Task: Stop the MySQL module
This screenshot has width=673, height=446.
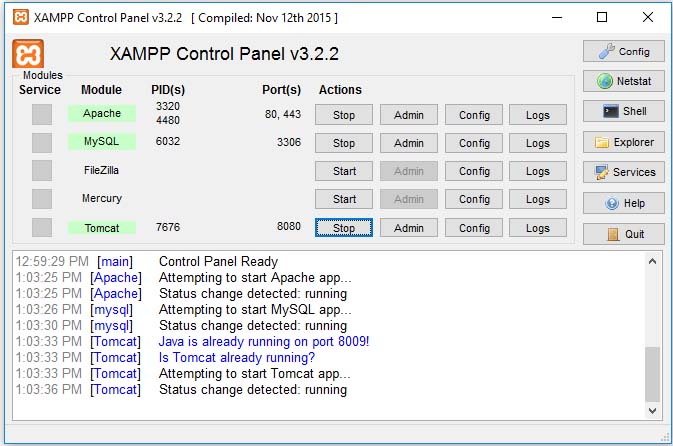Action: coord(344,143)
